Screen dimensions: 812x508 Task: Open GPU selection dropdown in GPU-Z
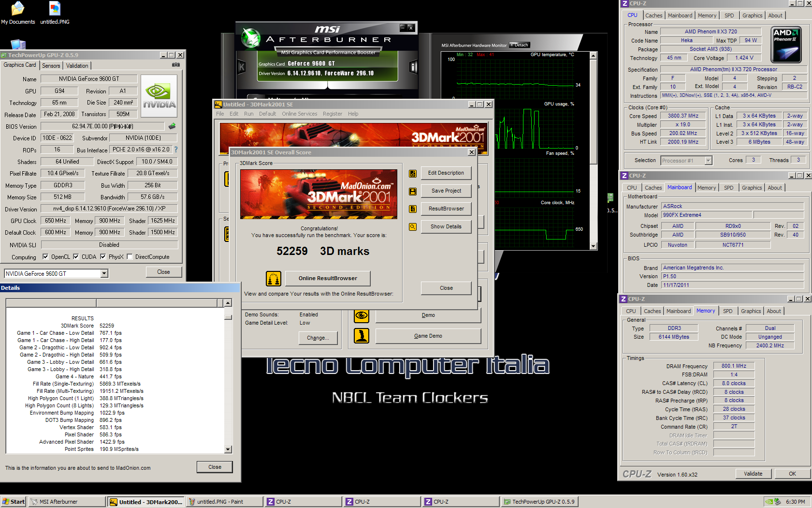(x=104, y=274)
